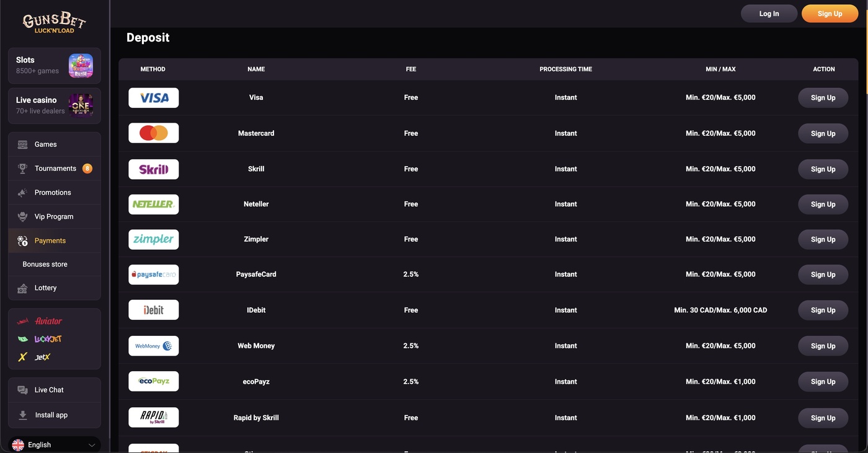Click Sign Up in the Neteller row
Image resolution: width=868 pixels, height=453 pixels.
click(x=823, y=205)
